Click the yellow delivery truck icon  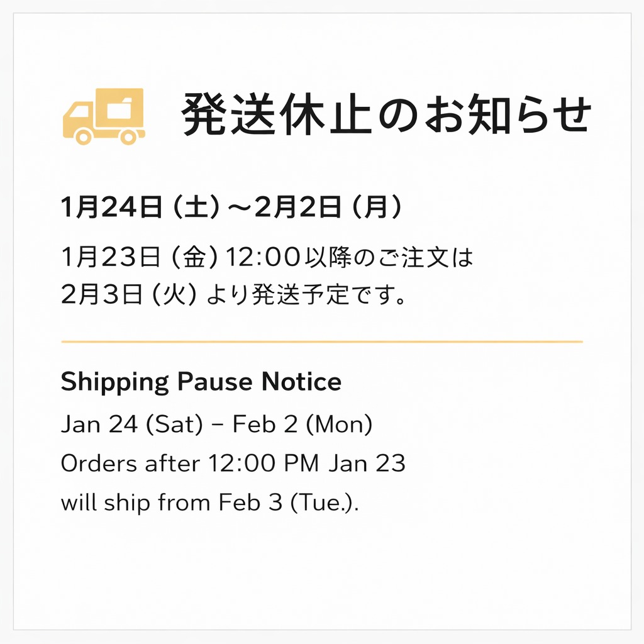(x=104, y=116)
